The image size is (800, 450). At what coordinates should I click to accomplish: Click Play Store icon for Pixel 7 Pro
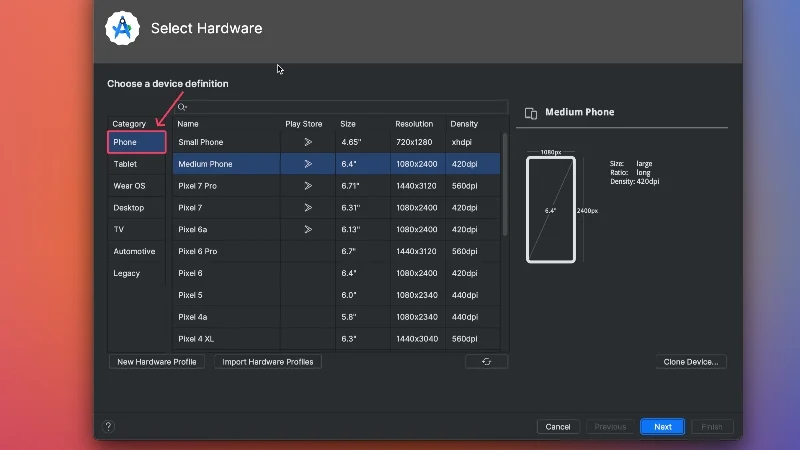click(308, 186)
